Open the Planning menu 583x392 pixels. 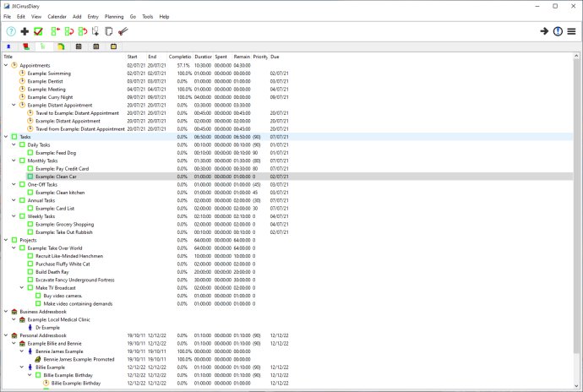(114, 17)
